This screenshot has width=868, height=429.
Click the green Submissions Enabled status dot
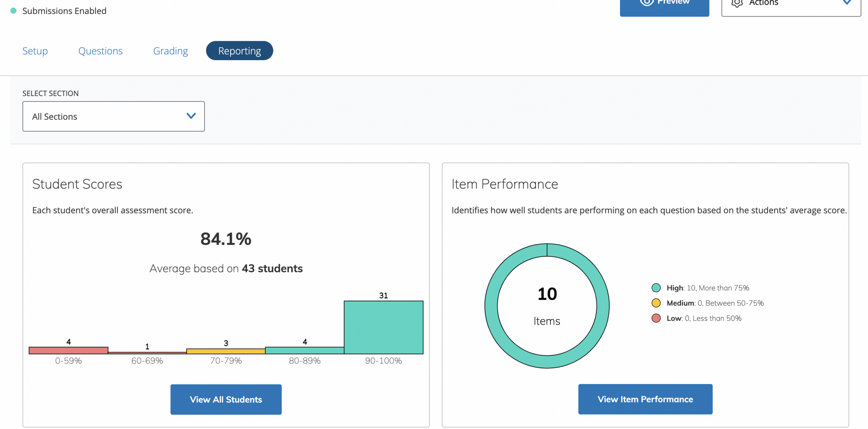point(14,11)
